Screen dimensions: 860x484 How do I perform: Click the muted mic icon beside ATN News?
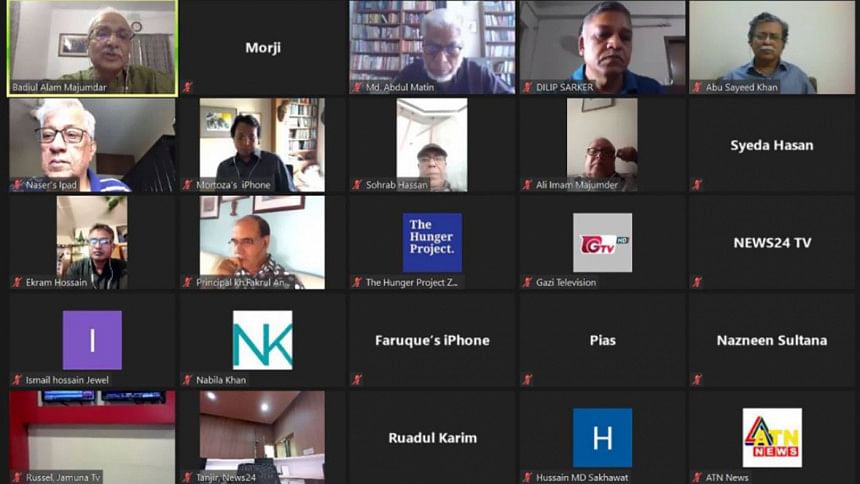(698, 477)
